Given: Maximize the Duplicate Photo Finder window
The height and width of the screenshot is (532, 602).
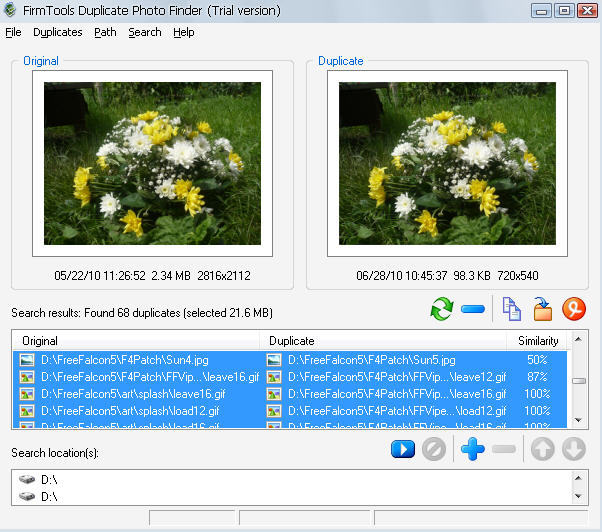Looking at the screenshot, I should point(564,11).
